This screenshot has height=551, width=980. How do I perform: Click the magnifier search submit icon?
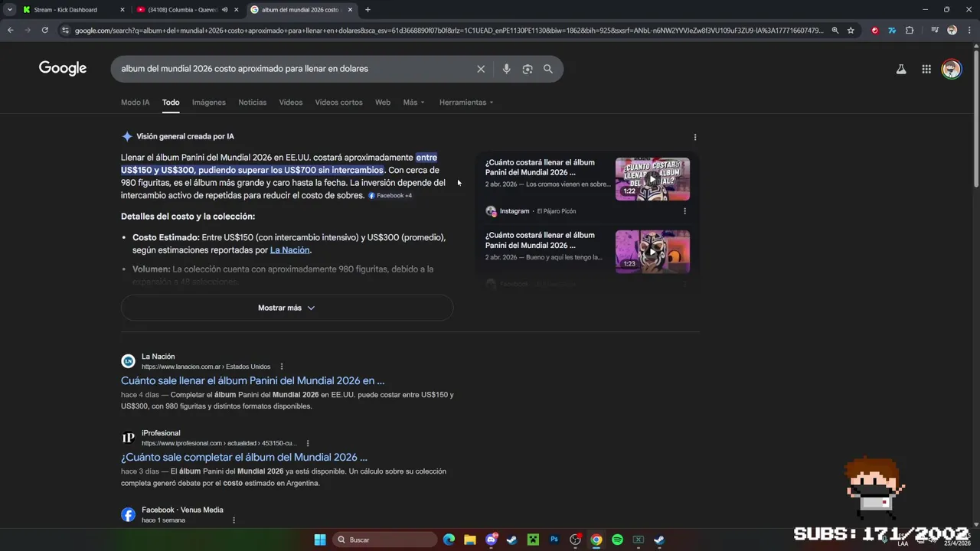[548, 69]
